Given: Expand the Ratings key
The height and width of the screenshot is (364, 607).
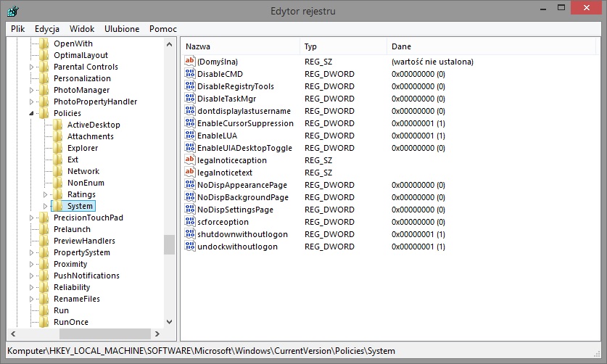Looking at the screenshot, I should click(x=45, y=194).
